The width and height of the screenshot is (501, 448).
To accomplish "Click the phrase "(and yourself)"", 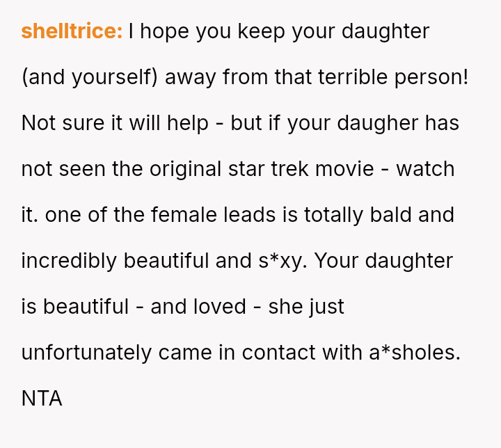I will pos(90,77).
